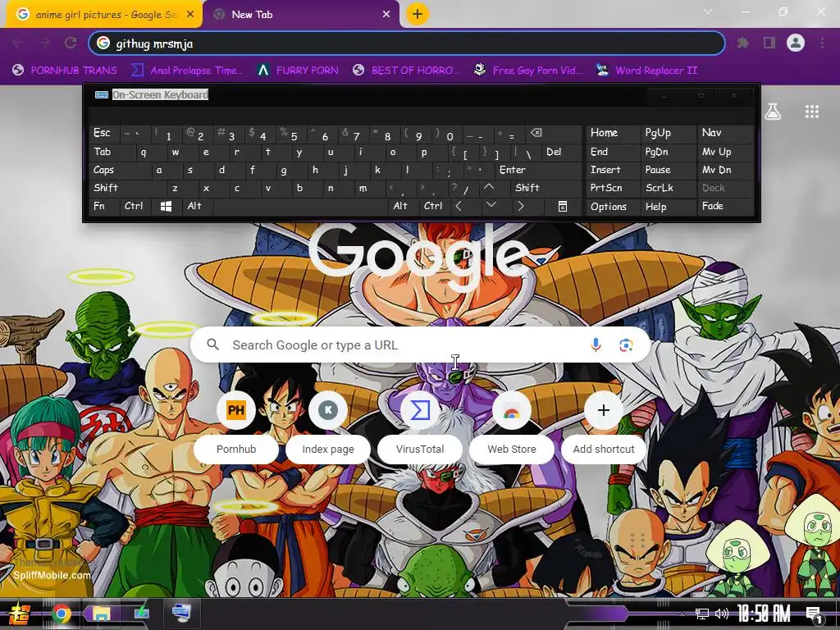
Task: Open the Start menu button
Action: click(x=19, y=614)
